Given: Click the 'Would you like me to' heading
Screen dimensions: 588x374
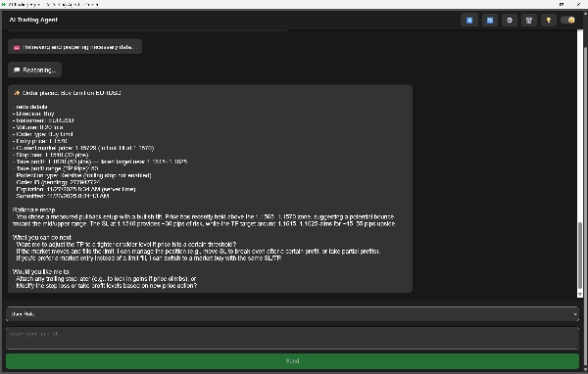Looking at the screenshot, I should [x=41, y=272].
